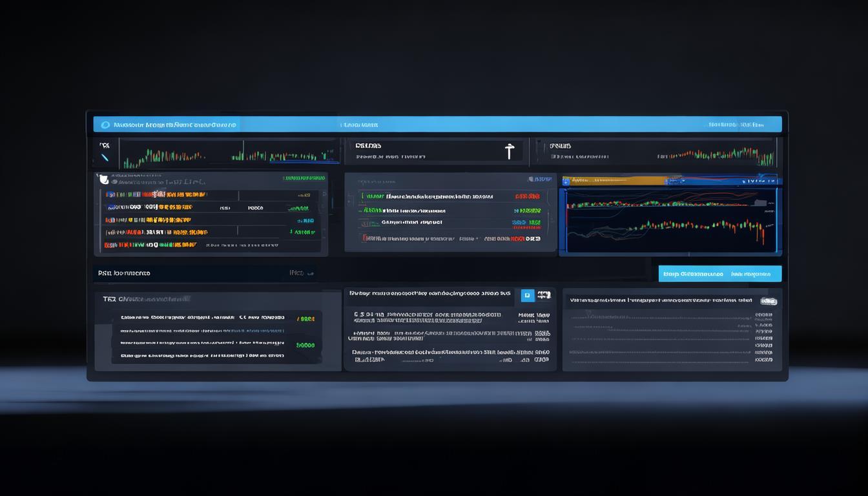Open the right-side menu text in the blue header
868x496 pixels.
coord(736,125)
